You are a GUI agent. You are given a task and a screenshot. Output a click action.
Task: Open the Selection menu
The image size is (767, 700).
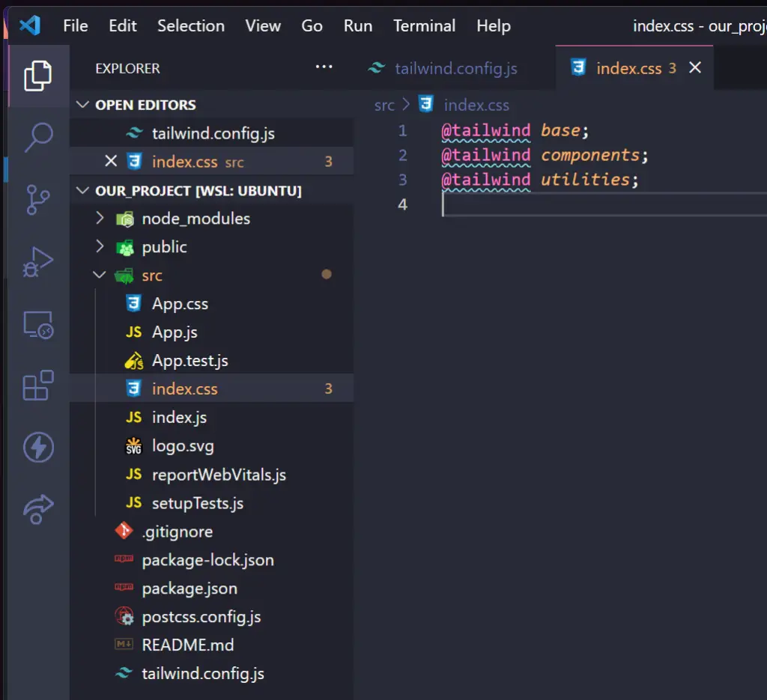191,25
